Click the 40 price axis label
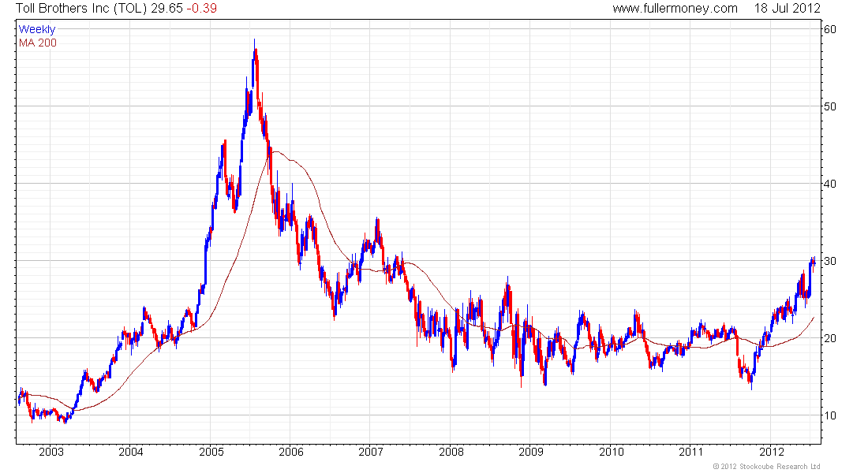The height and width of the screenshot is (473, 868). pos(830,184)
